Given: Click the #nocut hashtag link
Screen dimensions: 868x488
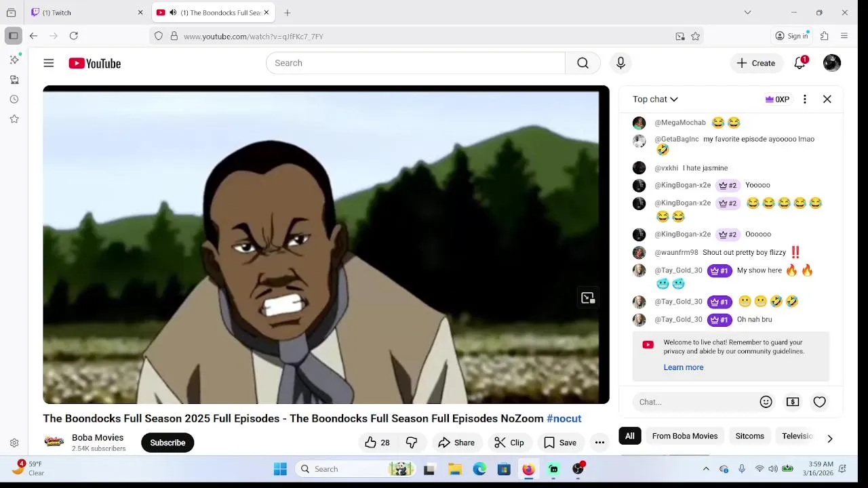Looking at the screenshot, I should (x=564, y=419).
